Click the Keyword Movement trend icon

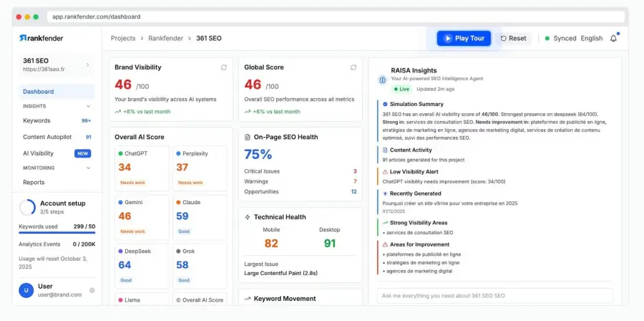point(248,299)
